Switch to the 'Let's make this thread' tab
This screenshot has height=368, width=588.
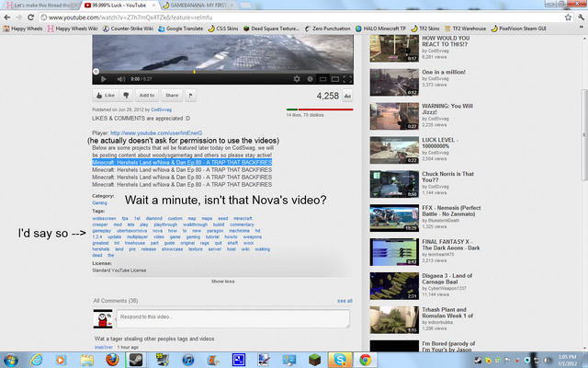point(40,6)
